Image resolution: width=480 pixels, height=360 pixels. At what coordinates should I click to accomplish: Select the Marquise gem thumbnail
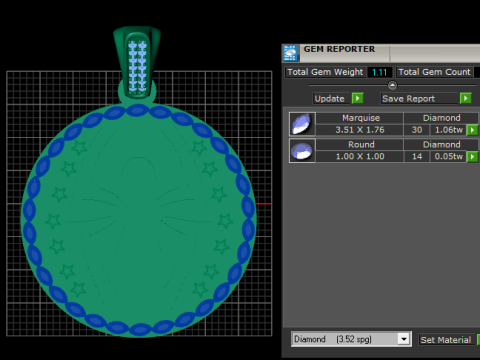pos(302,124)
